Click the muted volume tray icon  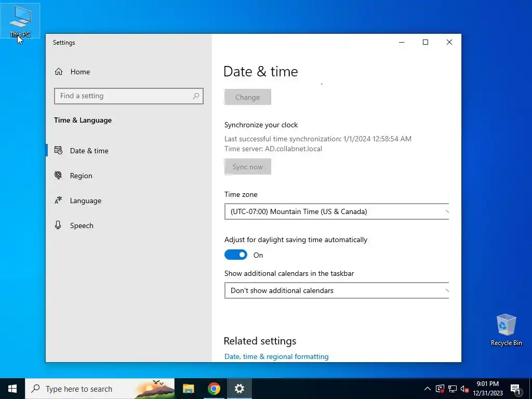coord(464,389)
